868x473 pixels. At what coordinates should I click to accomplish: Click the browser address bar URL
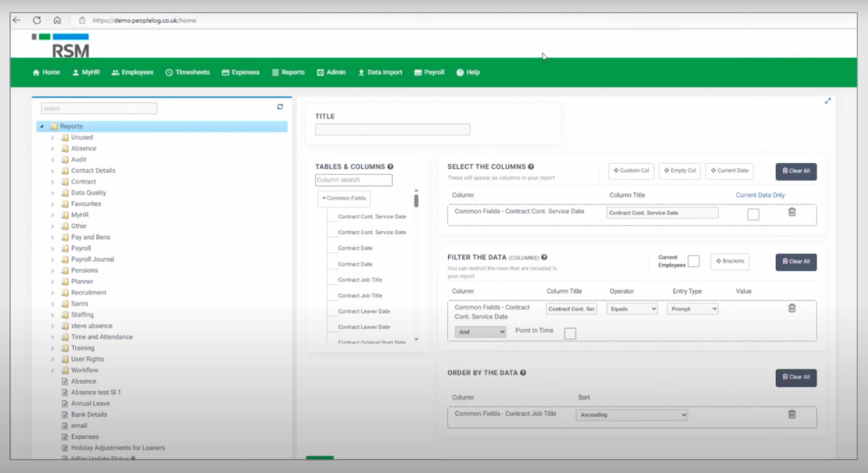tap(145, 21)
